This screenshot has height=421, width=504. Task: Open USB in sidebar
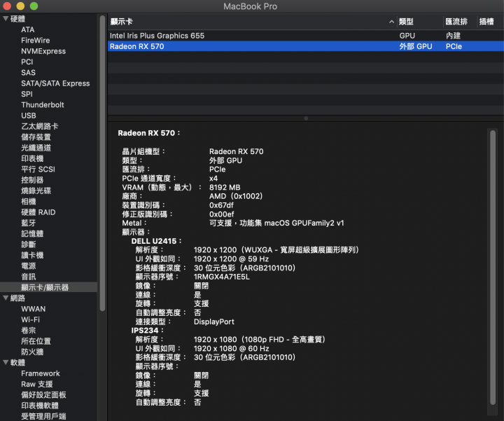29,116
